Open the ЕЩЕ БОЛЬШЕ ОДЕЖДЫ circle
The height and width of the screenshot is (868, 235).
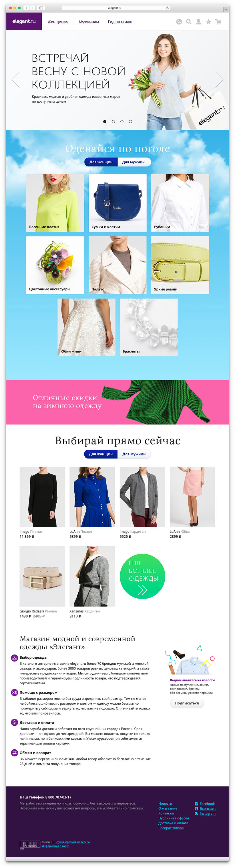click(x=142, y=576)
